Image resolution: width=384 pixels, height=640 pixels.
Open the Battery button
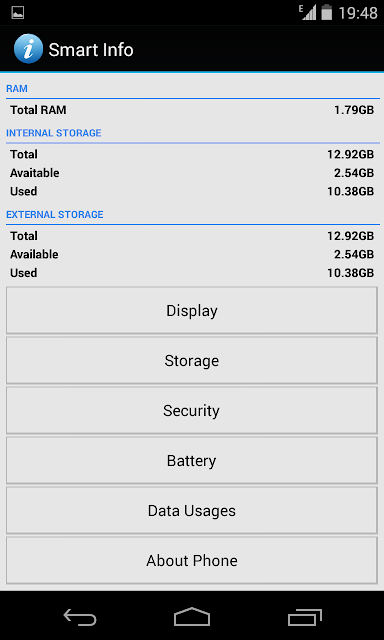[191, 460]
